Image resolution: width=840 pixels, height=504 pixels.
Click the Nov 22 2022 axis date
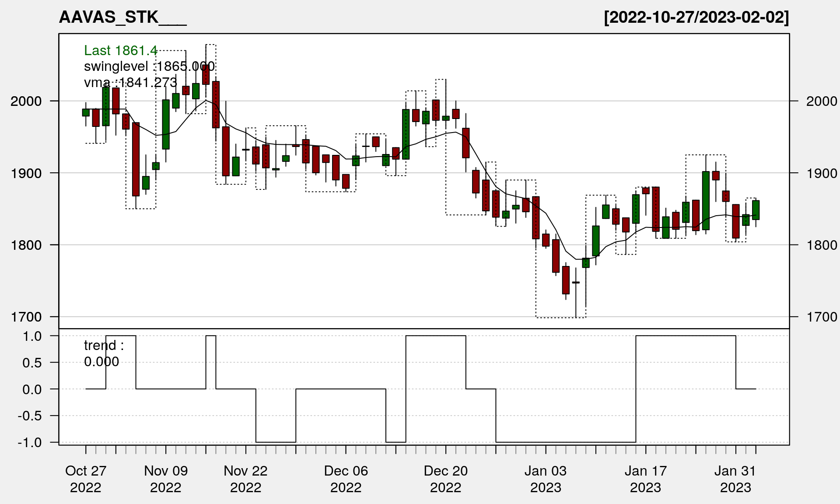(245, 479)
